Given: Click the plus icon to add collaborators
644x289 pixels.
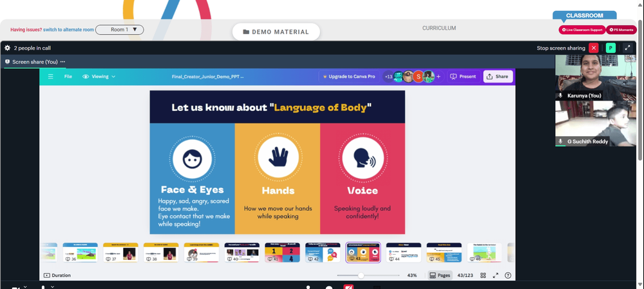Looking at the screenshot, I should click(x=438, y=77).
